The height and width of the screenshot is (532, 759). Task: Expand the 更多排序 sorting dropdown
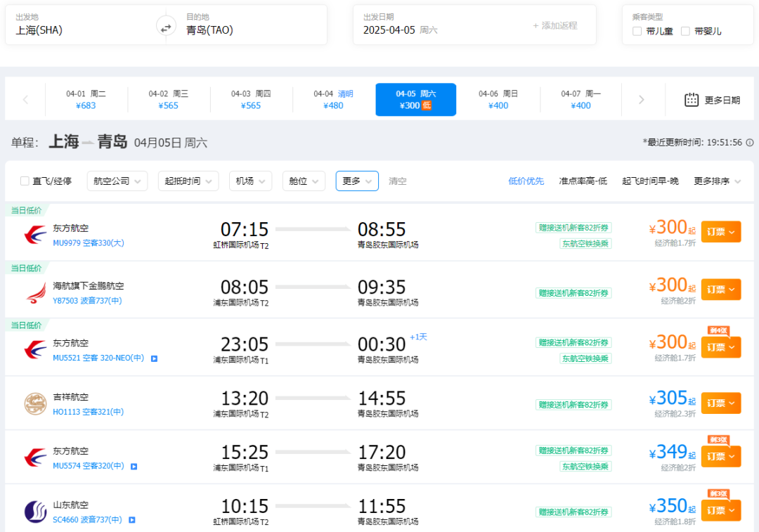(717, 181)
